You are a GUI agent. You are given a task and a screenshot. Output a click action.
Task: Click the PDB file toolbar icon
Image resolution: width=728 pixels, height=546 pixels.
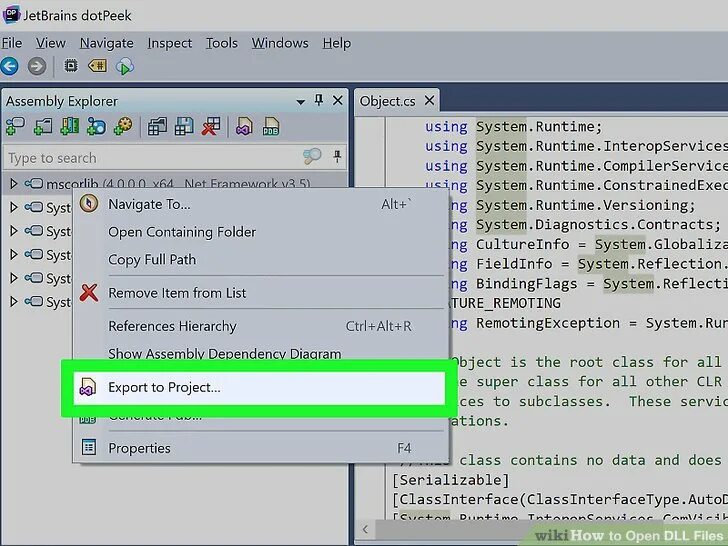coord(271,126)
